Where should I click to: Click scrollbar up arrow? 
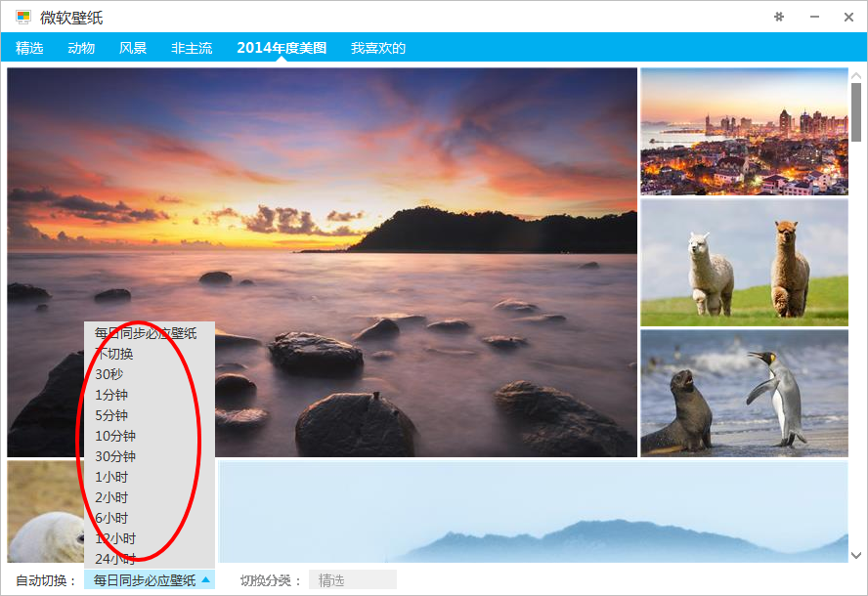[x=856, y=75]
